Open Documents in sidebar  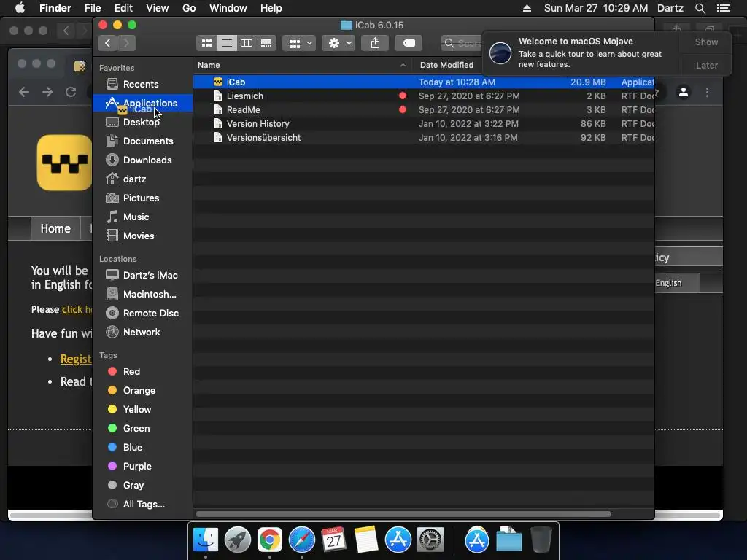(x=143, y=141)
